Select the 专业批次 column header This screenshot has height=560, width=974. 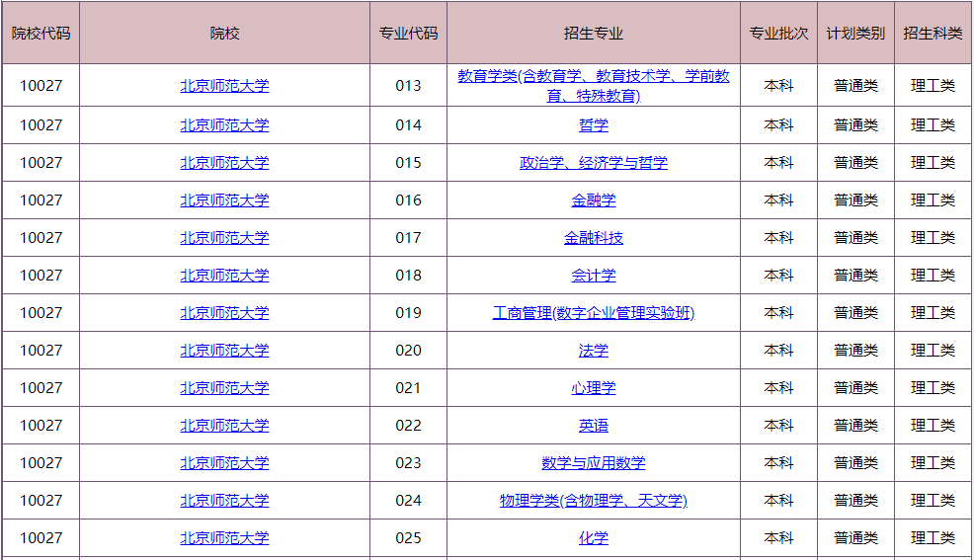778,33
